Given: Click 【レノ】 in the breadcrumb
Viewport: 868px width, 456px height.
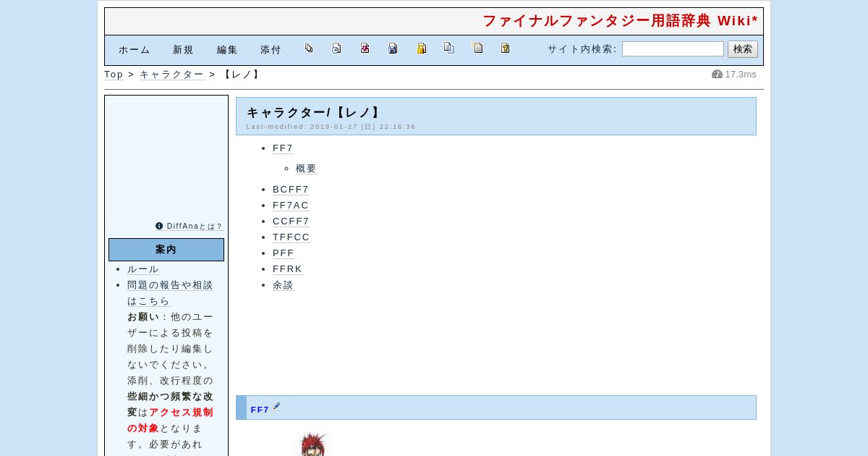Looking at the screenshot, I should click(242, 75).
